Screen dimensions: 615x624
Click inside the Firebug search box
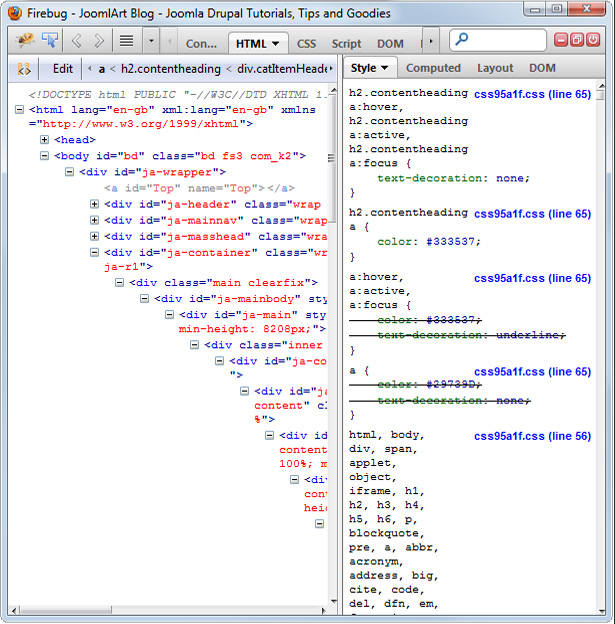pos(498,40)
